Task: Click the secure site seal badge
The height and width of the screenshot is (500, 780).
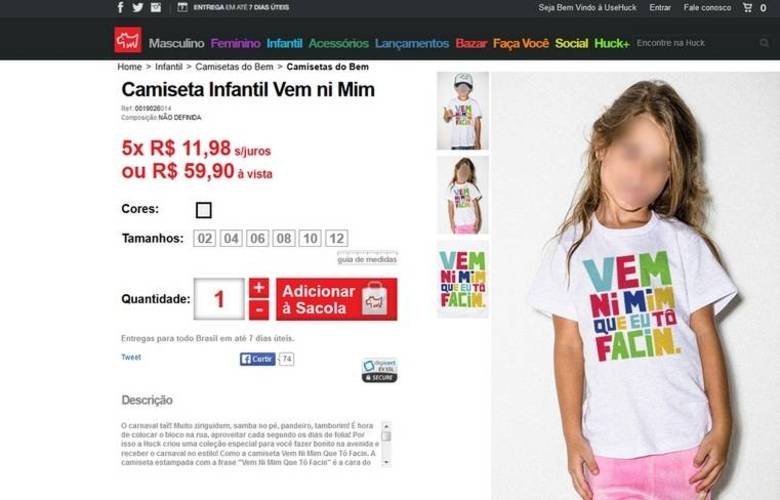Action: point(380,370)
